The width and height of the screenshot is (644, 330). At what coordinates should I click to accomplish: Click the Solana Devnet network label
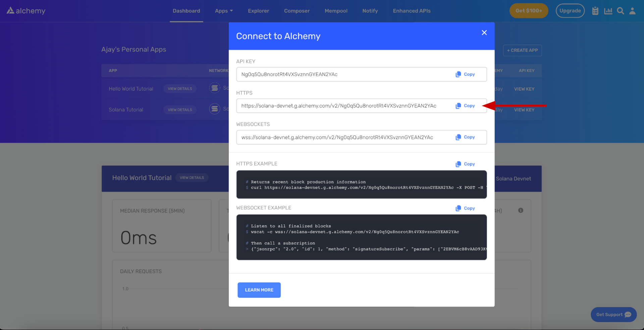point(513,179)
